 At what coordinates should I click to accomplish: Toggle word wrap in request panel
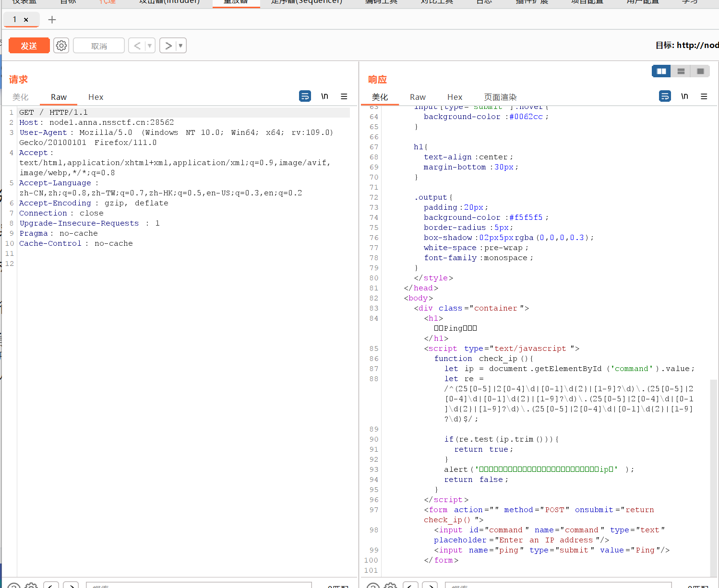305,96
